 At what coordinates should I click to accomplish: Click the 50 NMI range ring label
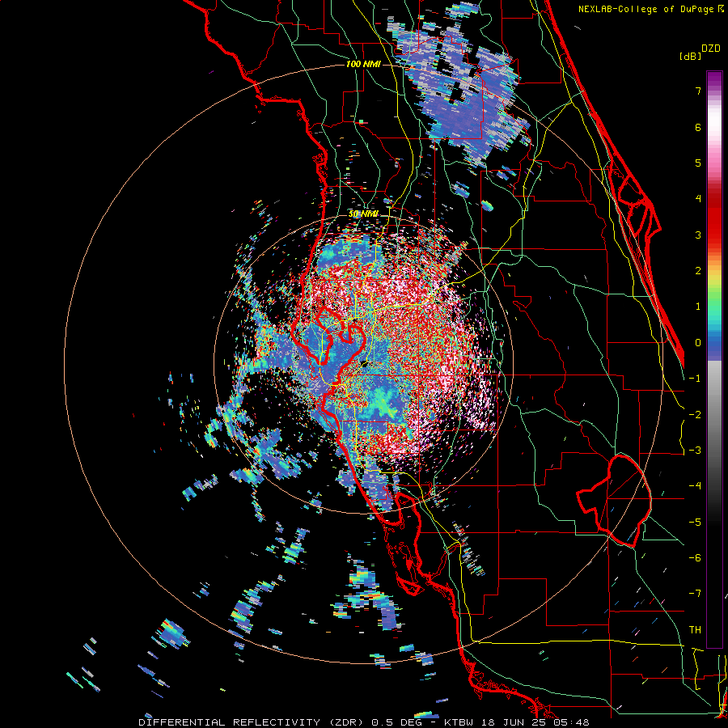363,214
